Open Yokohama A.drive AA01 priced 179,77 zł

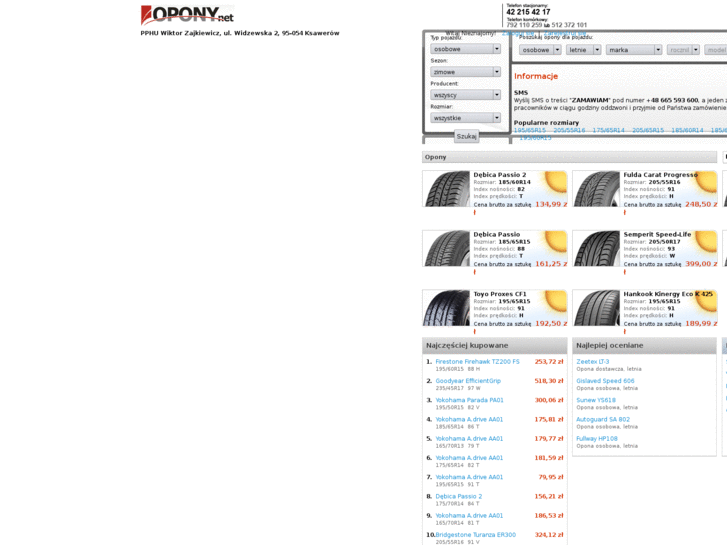click(x=469, y=438)
